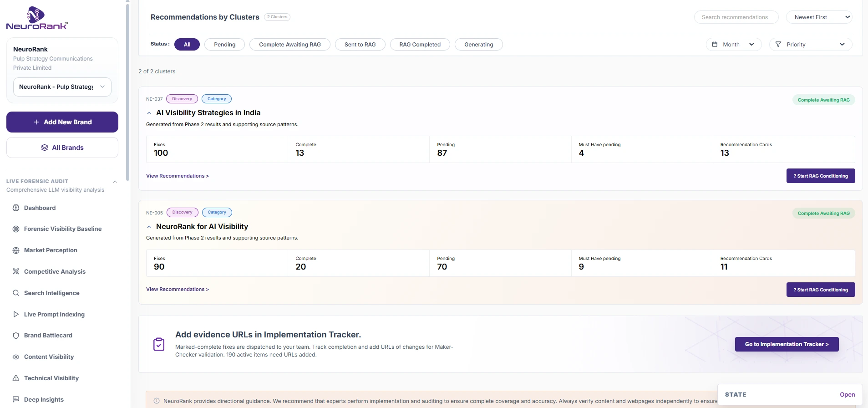Viewport: 868px width, 408px height.
Task: Click the Fixes 100 stat cell
Action: [217, 149]
